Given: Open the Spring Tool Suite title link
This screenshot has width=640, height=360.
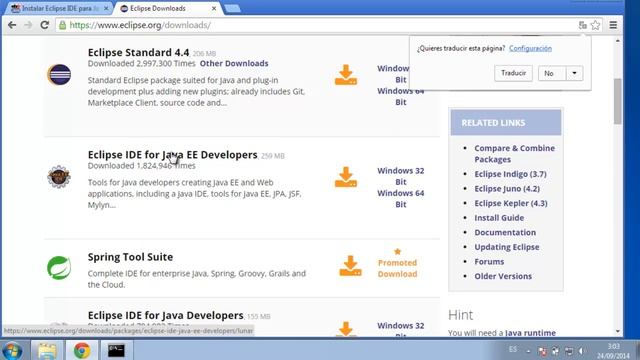Looking at the screenshot, I should point(130,257).
